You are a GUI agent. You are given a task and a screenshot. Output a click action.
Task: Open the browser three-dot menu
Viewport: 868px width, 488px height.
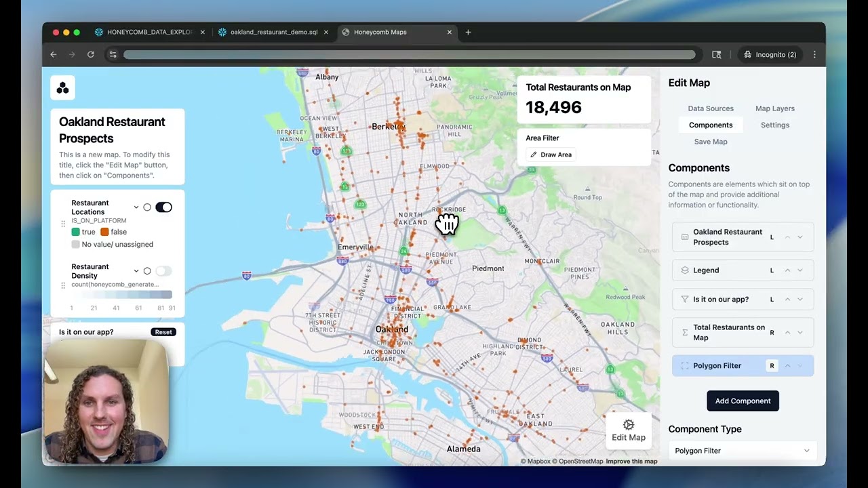pyautogui.click(x=814, y=54)
